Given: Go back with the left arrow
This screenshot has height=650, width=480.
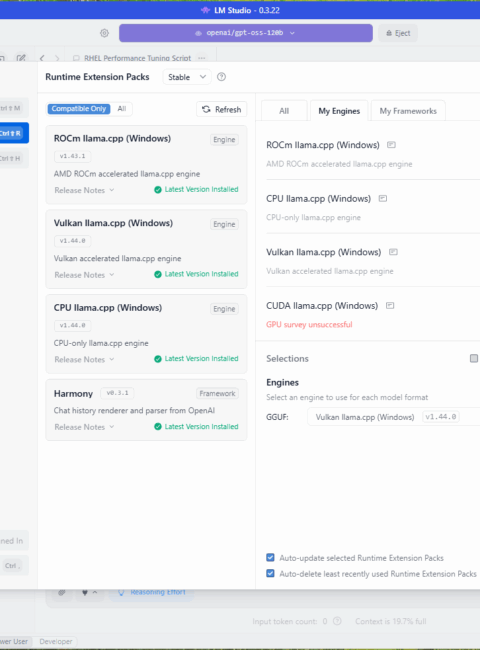Looking at the screenshot, I should click(42, 58).
